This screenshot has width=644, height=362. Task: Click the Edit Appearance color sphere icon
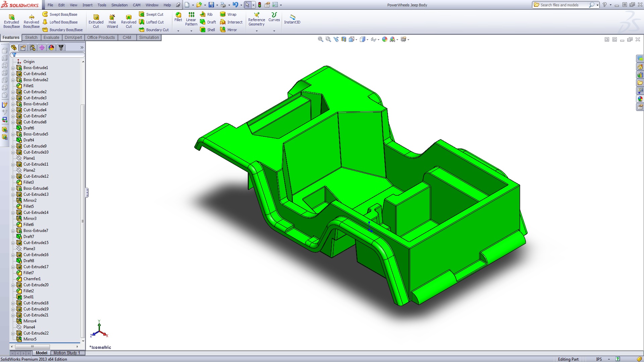(385, 39)
